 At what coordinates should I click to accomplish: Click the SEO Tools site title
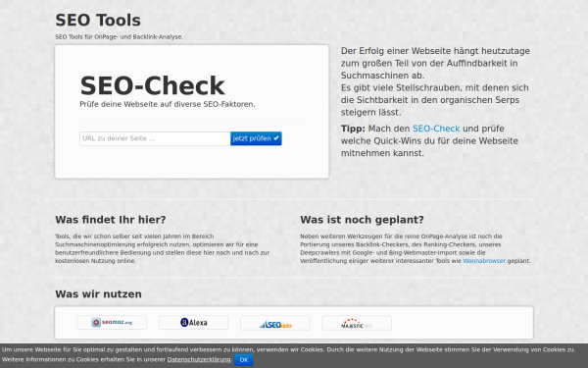pos(98,21)
